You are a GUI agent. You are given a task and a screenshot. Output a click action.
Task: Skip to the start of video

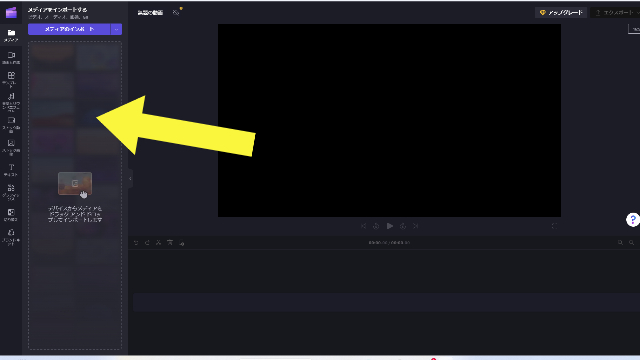tap(363, 226)
